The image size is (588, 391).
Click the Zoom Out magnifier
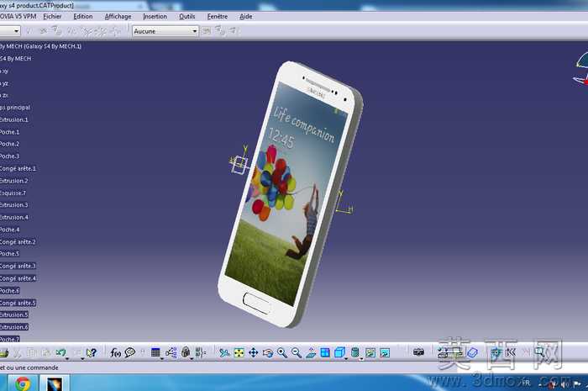tap(297, 352)
